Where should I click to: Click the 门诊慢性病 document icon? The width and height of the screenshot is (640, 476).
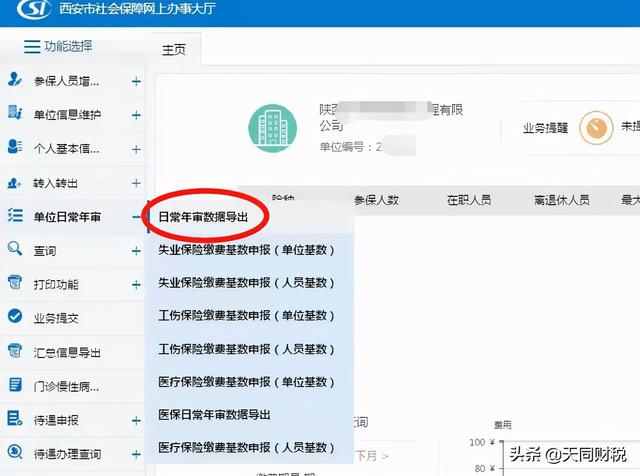click(x=15, y=385)
